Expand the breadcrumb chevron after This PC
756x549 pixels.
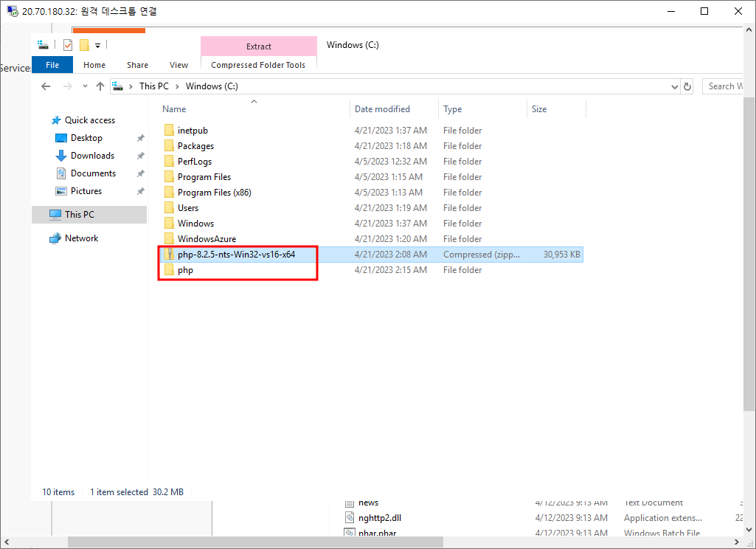click(x=178, y=86)
